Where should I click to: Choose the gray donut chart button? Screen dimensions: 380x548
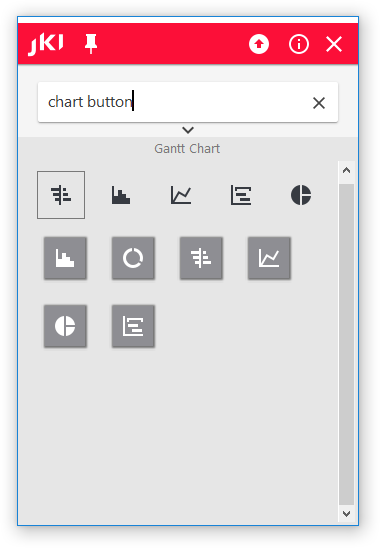coord(133,258)
